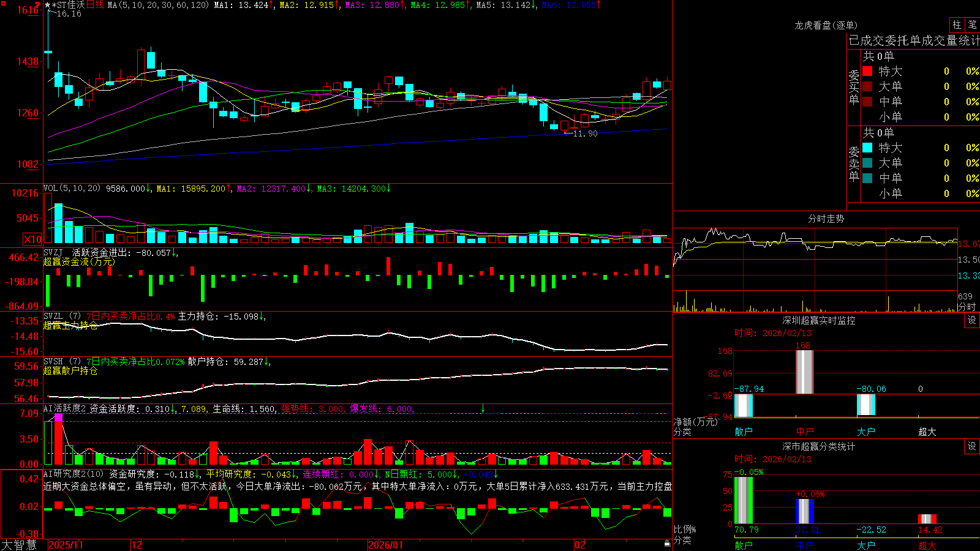The height and width of the screenshot is (551, 980).
Task: Toggle the 超赢资金流(万元) indicator label
Action: coord(79,261)
